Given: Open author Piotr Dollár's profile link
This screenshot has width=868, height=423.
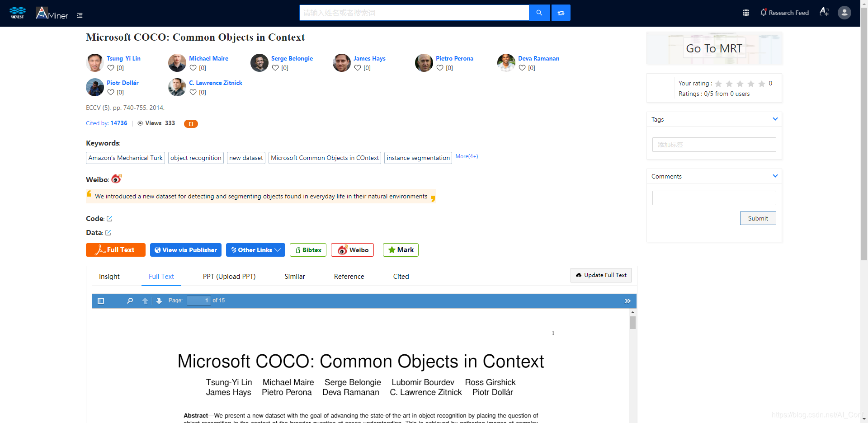Looking at the screenshot, I should [x=123, y=83].
